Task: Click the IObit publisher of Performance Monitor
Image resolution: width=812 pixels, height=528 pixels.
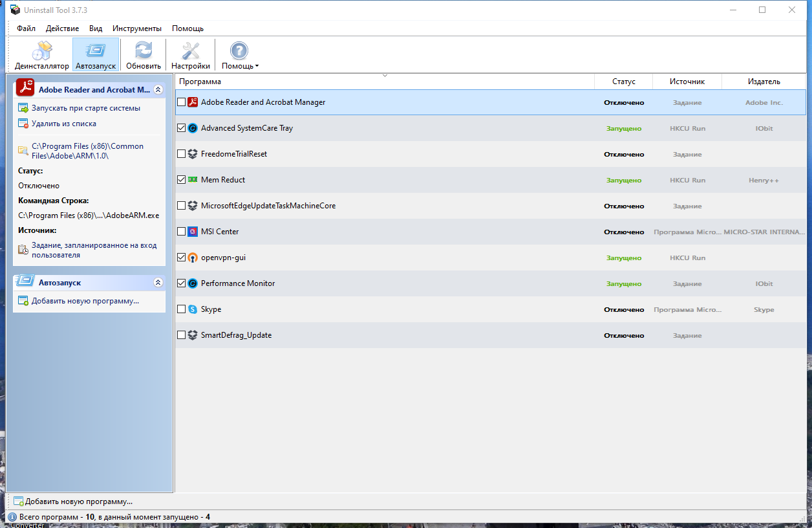Action: pos(764,283)
